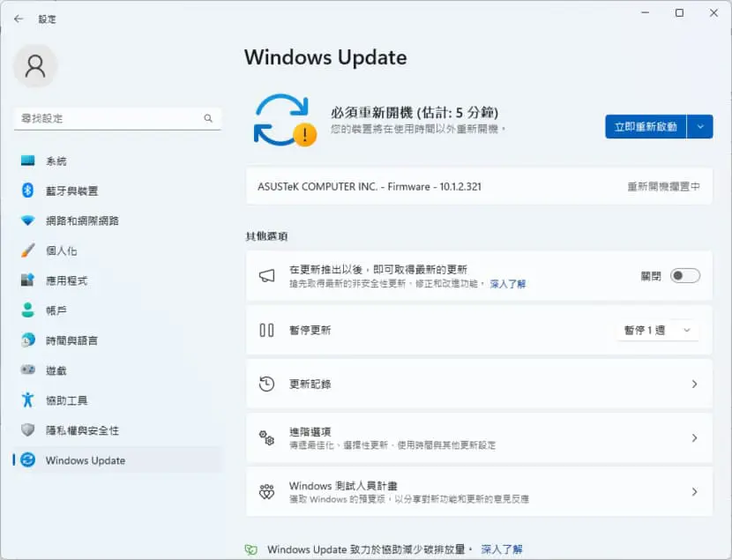732x560 pixels.
Task: Click the 尋找設定 search field
Action: point(117,118)
